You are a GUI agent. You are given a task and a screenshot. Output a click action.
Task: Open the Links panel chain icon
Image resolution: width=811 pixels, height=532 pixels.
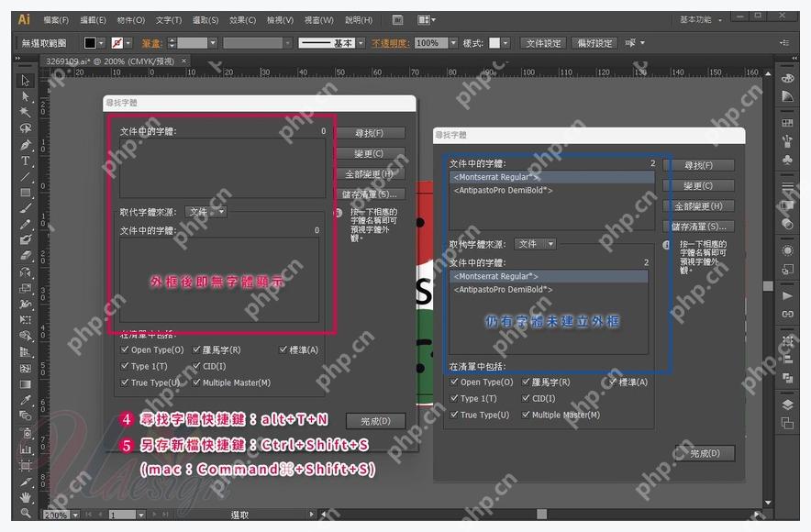coord(787,314)
